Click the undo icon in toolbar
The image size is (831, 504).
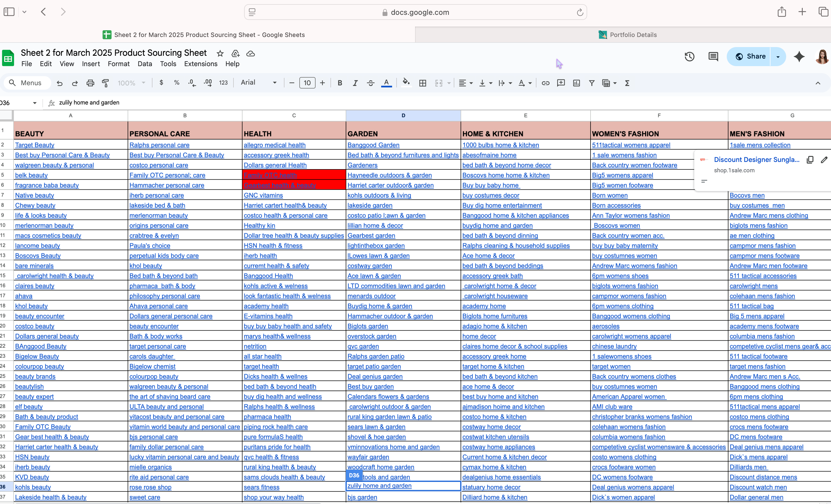[60, 83]
